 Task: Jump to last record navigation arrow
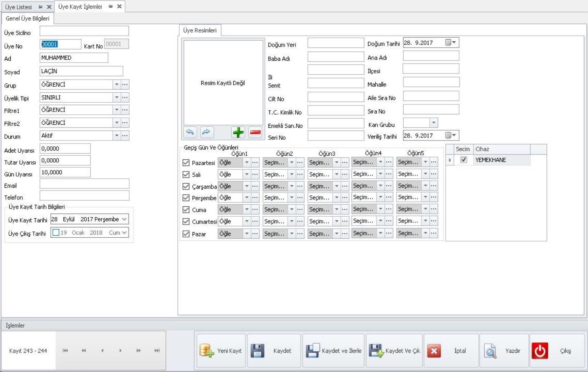(157, 351)
